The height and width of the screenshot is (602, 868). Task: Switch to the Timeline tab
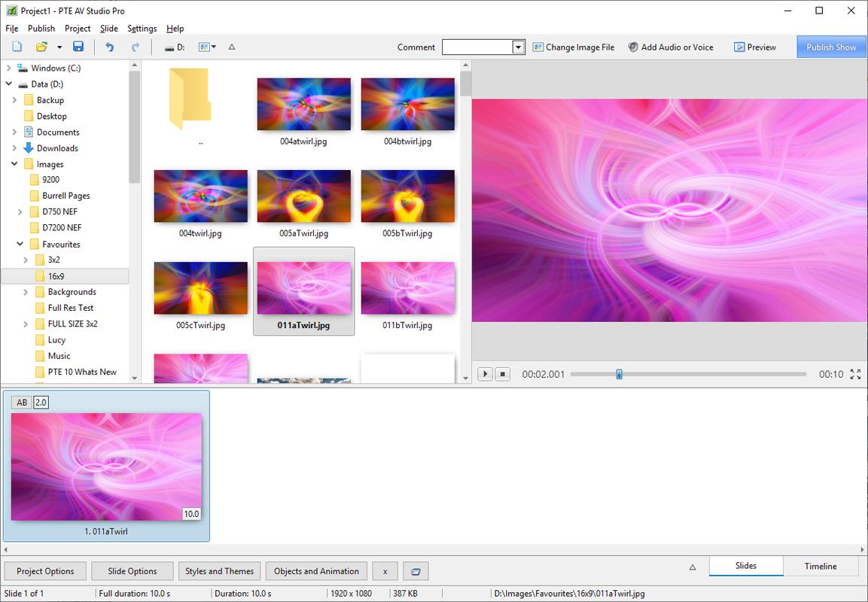tap(820, 566)
